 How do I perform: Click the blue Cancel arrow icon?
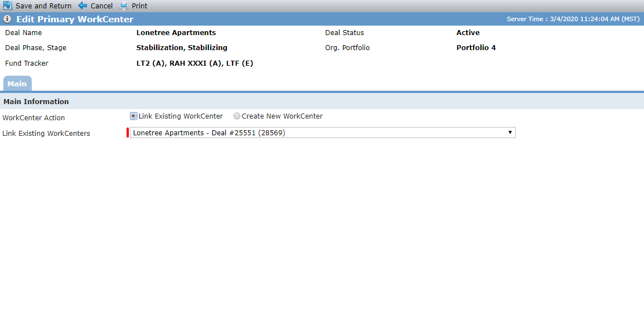point(83,6)
